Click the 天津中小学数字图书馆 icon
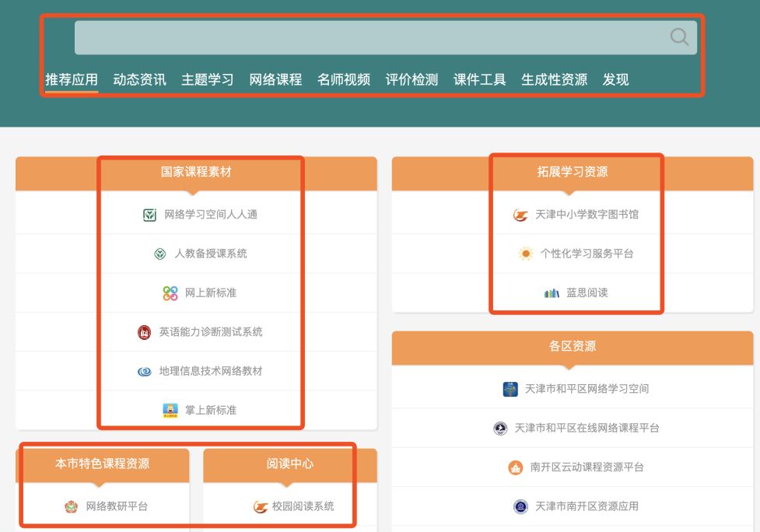This screenshot has width=760, height=532. [x=520, y=215]
